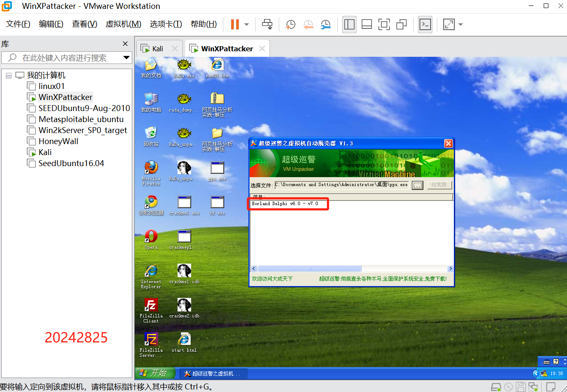Toggle the console view toolbar button

click(425, 25)
